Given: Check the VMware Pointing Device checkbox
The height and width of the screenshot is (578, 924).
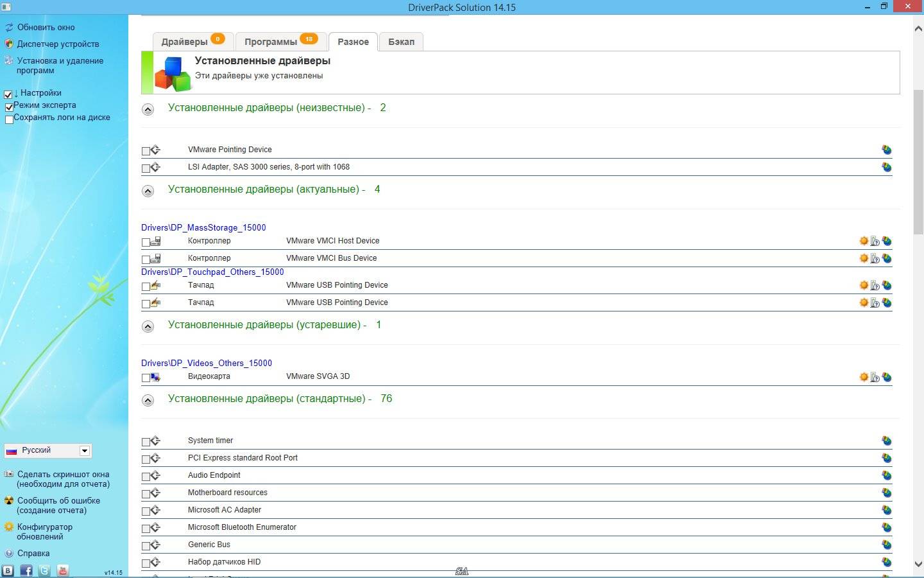Looking at the screenshot, I should (x=146, y=151).
